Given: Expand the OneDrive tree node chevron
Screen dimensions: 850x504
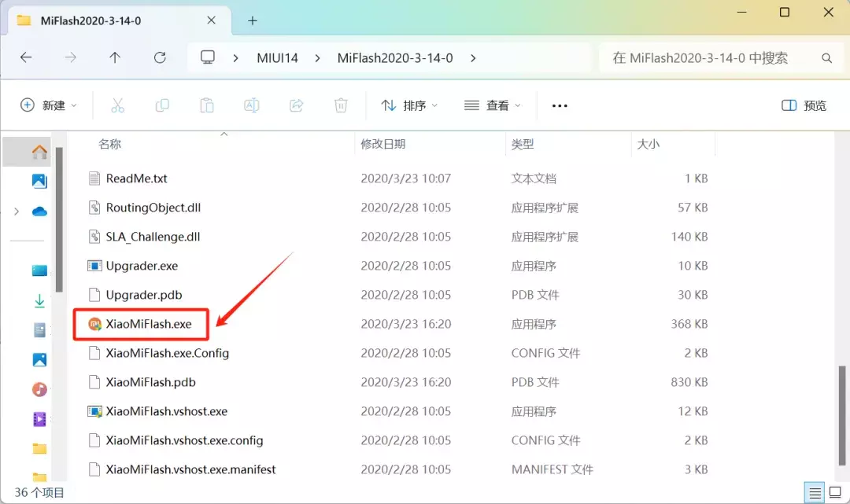Looking at the screenshot, I should (x=17, y=212).
